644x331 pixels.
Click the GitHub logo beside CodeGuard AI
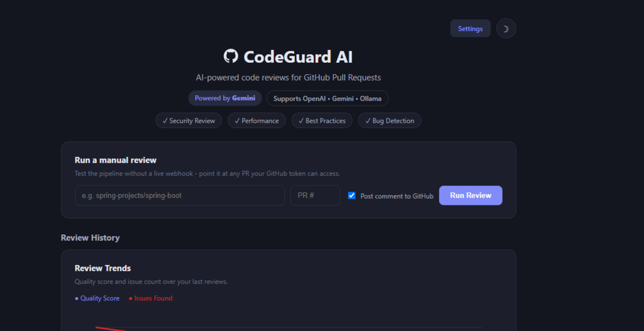pos(231,56)
